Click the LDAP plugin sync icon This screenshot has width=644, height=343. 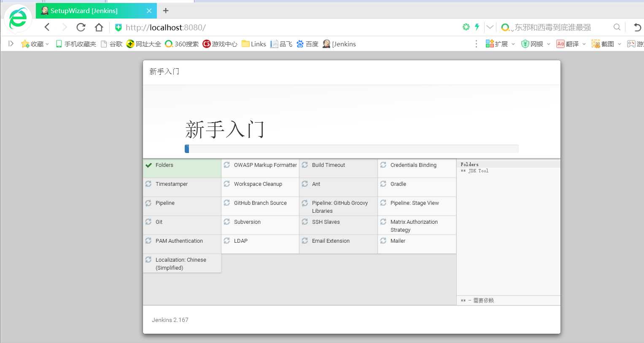pos(227,241)
